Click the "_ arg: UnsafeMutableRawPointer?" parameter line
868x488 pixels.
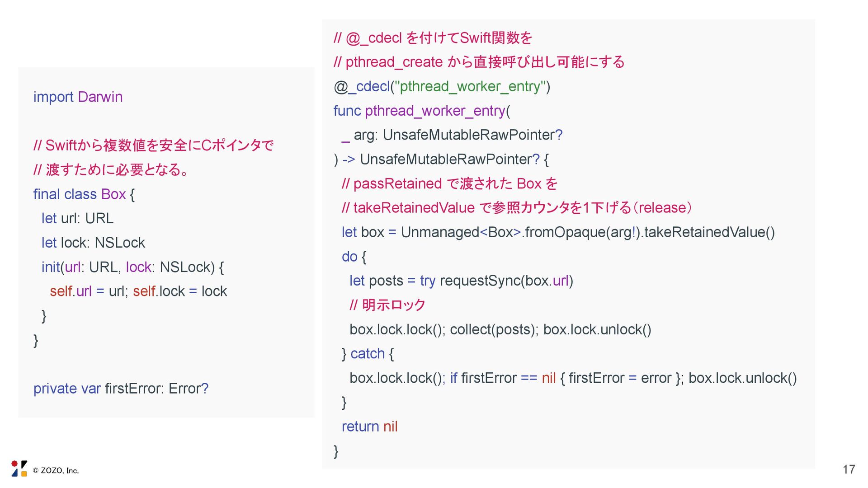pos(452,135)
